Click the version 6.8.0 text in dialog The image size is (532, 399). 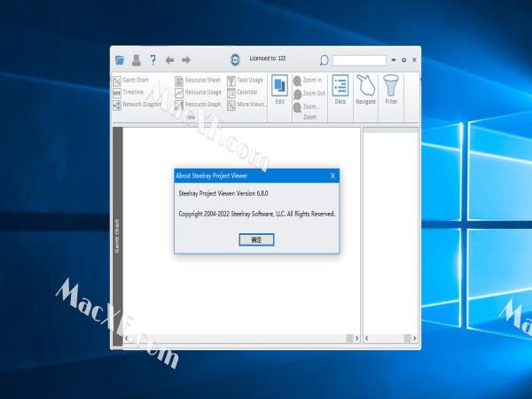coord(223,193)
